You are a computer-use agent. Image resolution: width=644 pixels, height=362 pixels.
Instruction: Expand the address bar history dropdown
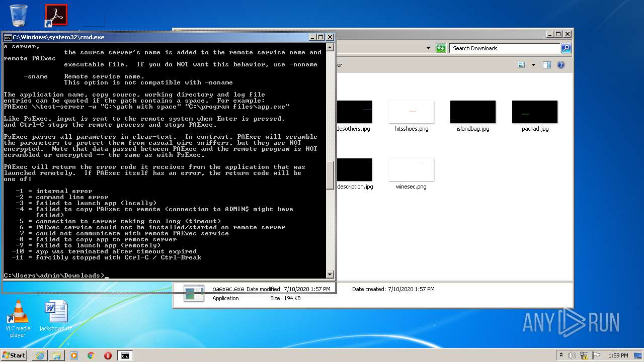pos(428,48)
